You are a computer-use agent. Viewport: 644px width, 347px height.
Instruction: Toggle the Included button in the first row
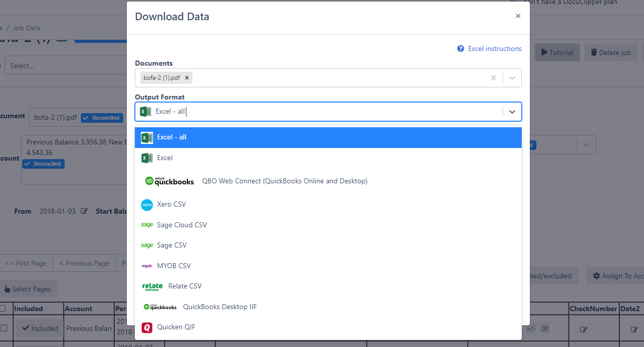(40, 328)
